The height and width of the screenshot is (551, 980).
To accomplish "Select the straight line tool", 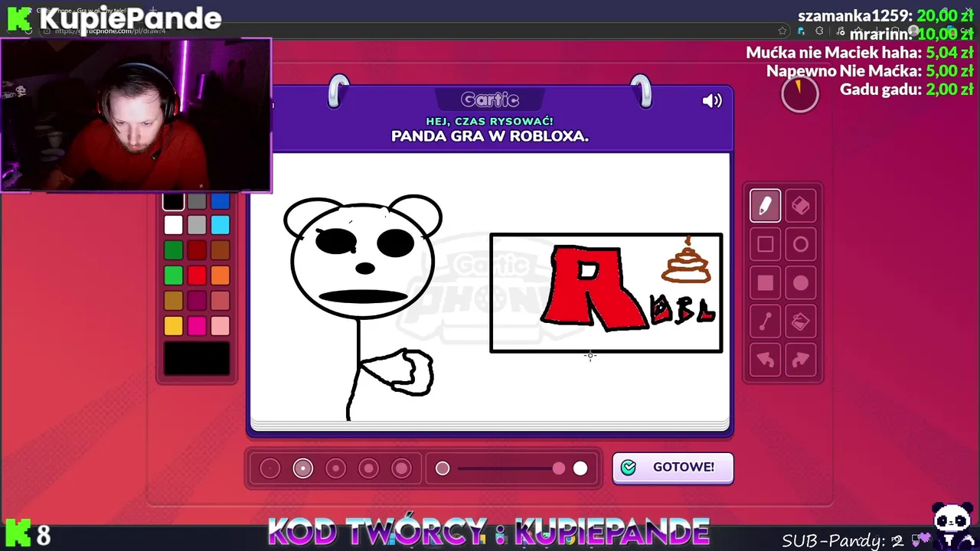I will pos(765,322).
